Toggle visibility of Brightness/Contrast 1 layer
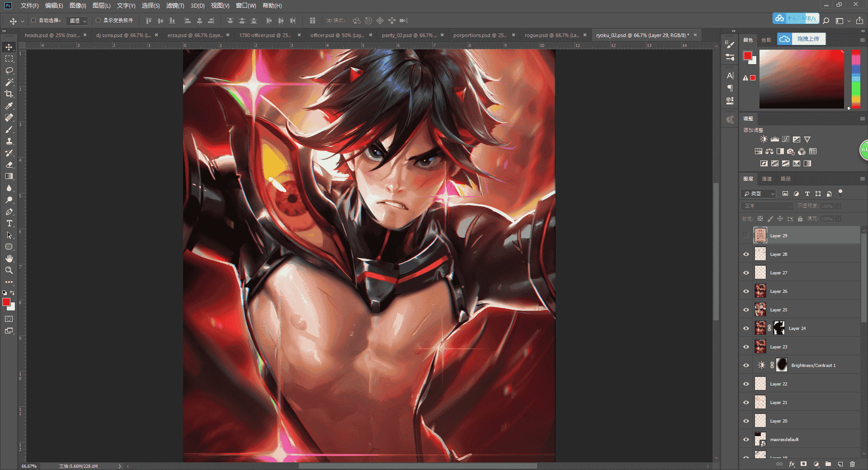This screenshot has height=470, width=868. click(746, 366)
